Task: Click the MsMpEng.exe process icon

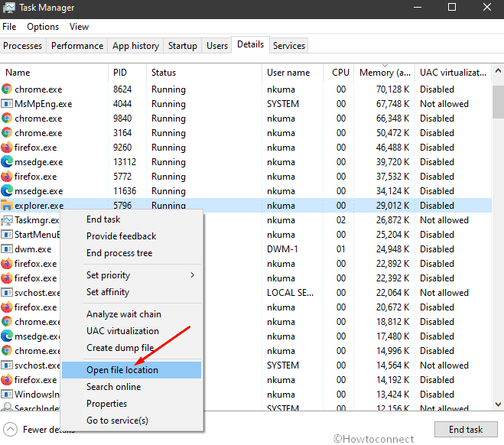Action: (x=7, y=103)
